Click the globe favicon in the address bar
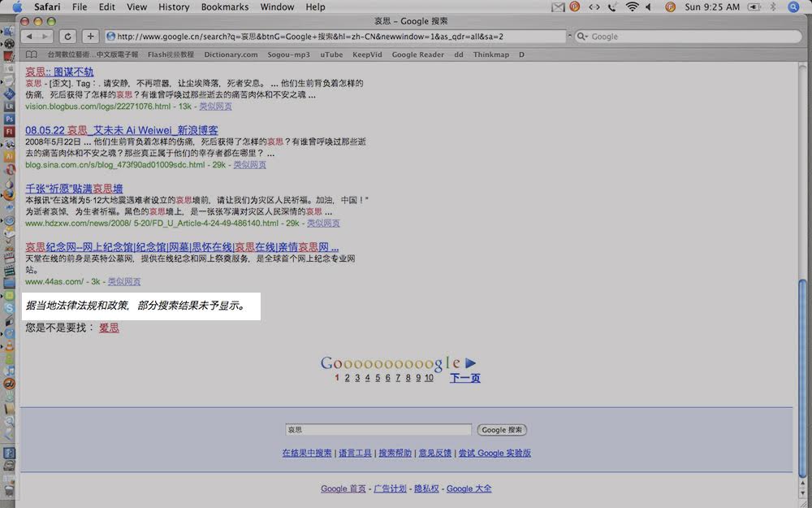 pos(110,37)
